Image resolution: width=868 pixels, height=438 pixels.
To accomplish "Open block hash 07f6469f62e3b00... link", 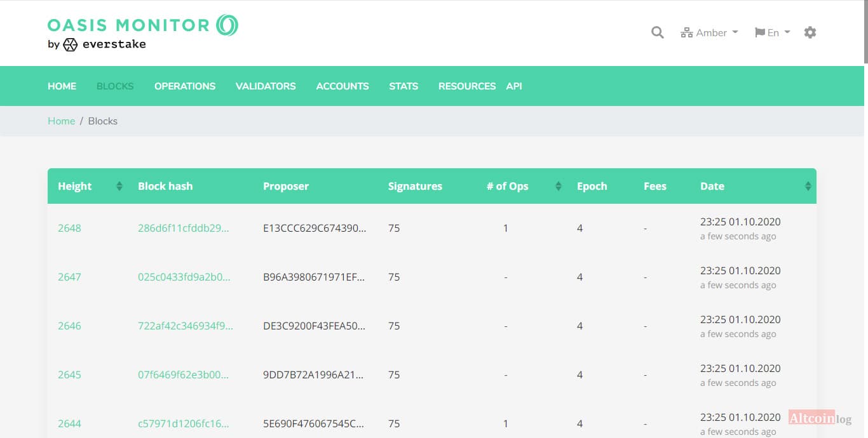I will click(183, 375).
